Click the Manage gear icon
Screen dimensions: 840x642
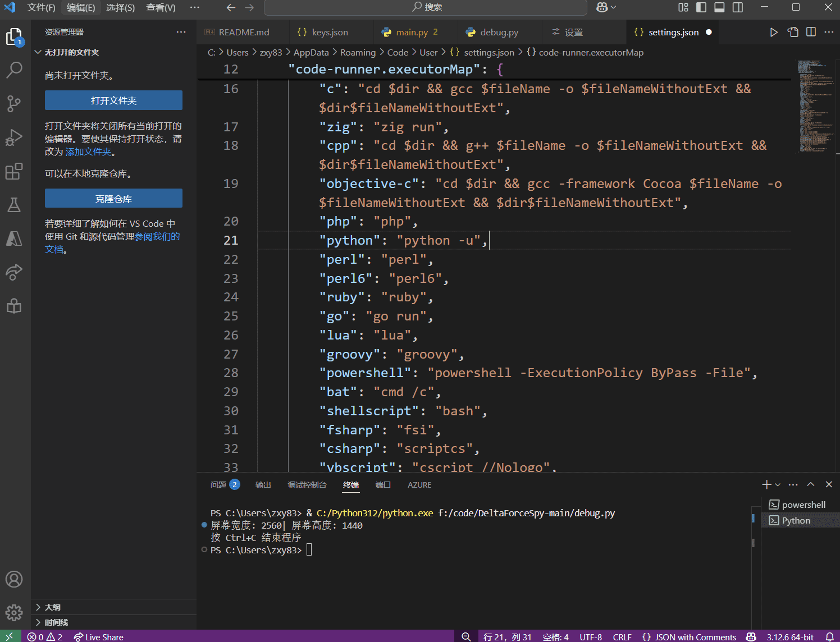[x=14, y=612]
